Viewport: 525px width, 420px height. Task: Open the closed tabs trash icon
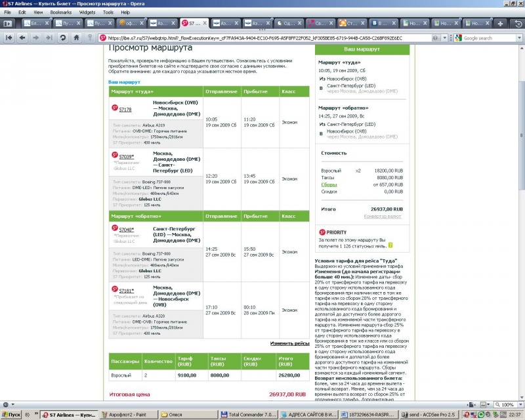[x=518, y=24]
